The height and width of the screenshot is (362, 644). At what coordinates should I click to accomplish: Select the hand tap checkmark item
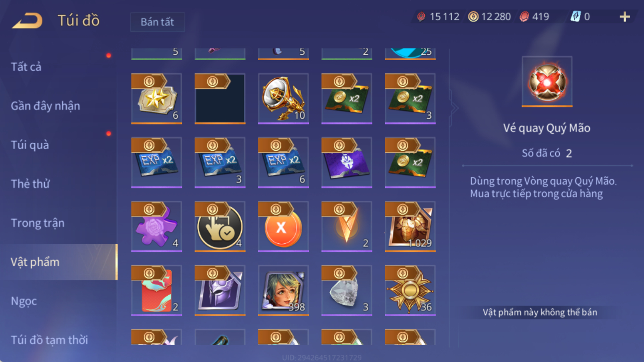[220, 226]
